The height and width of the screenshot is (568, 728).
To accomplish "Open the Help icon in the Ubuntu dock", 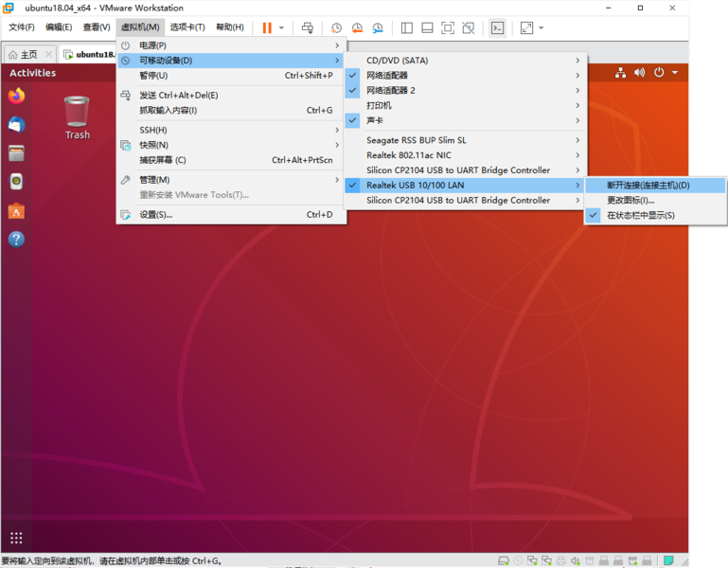I will pyautogui.click(x=16, y=240).
